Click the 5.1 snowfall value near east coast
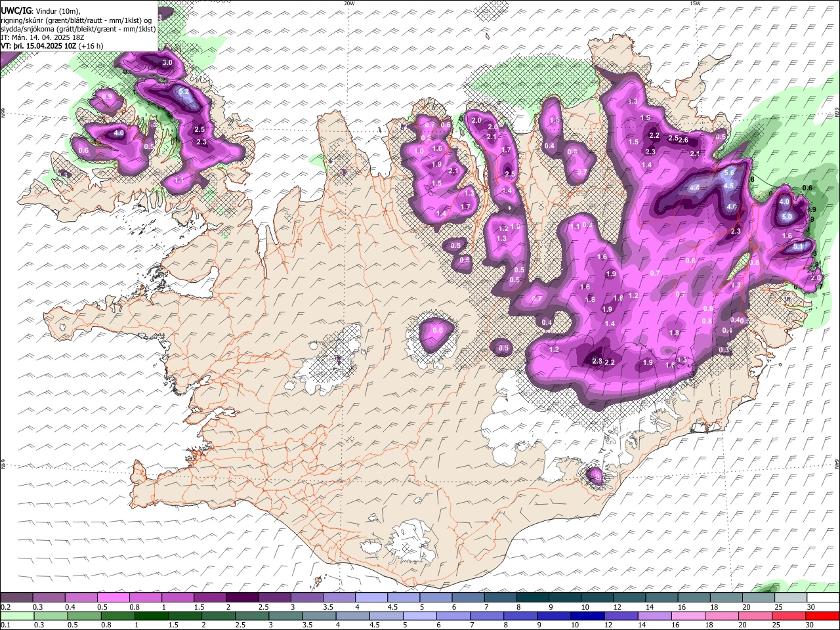 [799, 247]
